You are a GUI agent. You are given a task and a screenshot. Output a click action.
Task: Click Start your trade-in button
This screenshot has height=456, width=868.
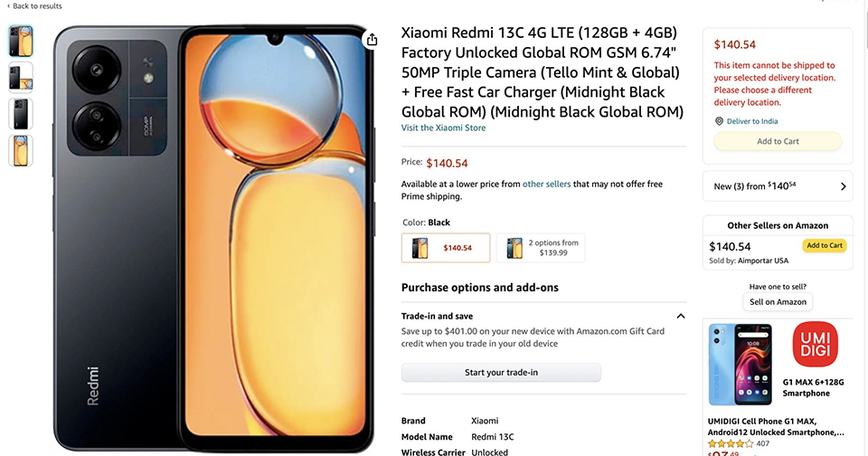tap(501, 373)
